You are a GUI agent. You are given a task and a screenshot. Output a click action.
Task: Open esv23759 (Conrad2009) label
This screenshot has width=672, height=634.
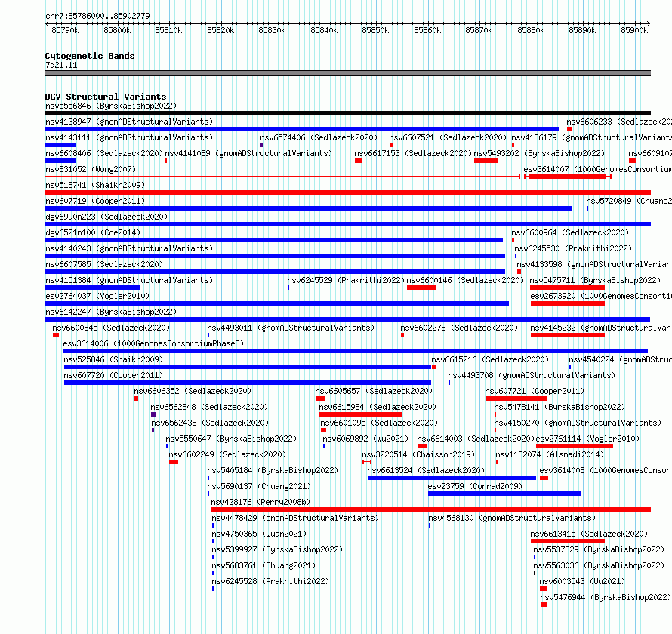(x=475, y=486)
